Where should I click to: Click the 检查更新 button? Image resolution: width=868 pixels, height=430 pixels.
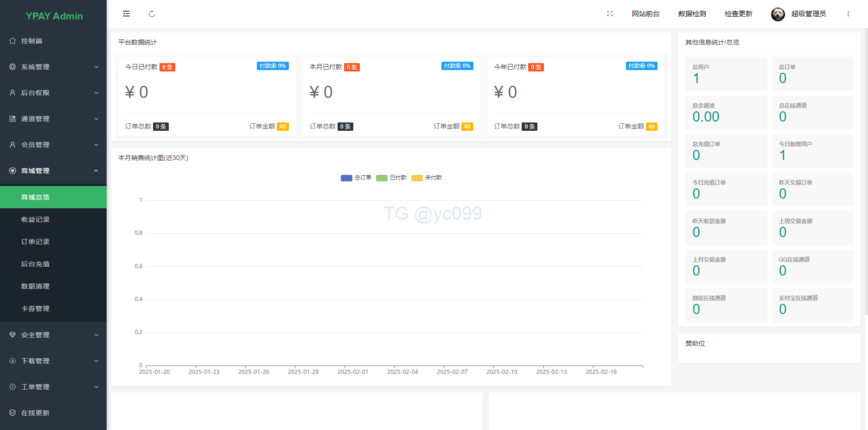(x=738, y=13)
